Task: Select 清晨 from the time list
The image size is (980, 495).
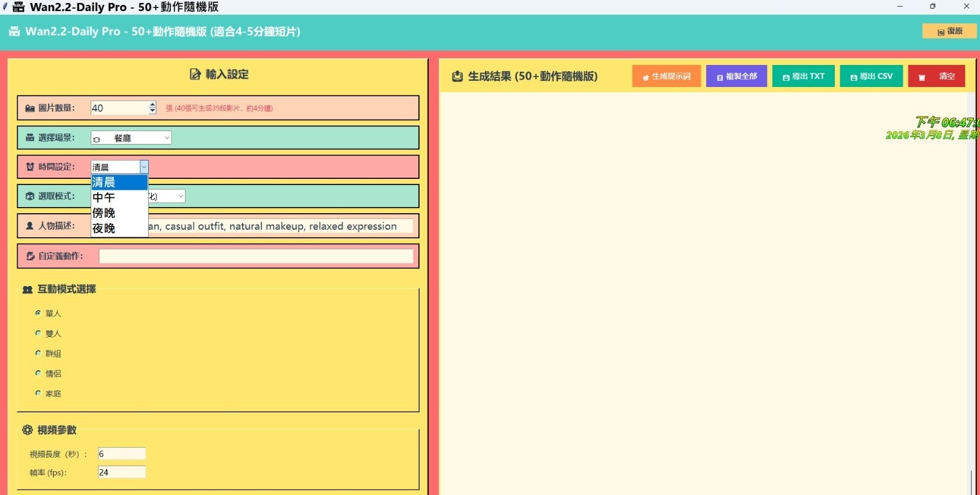Action: 119,182
